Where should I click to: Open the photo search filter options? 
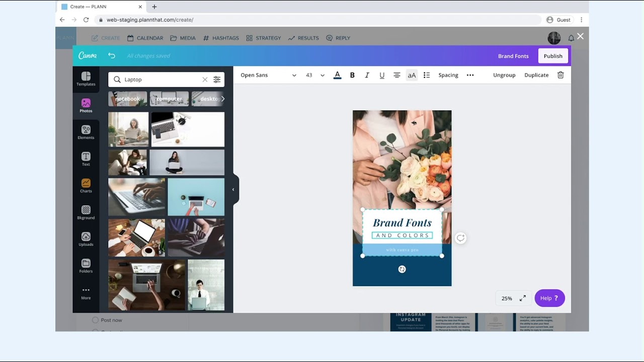click(x=217, y=79)
